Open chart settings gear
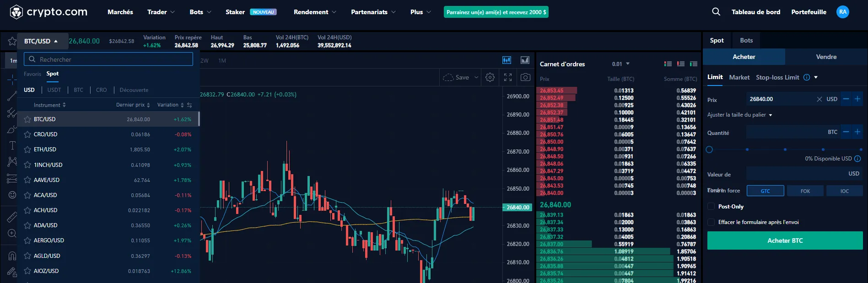The image size is (868, 283). coord(490,77)
